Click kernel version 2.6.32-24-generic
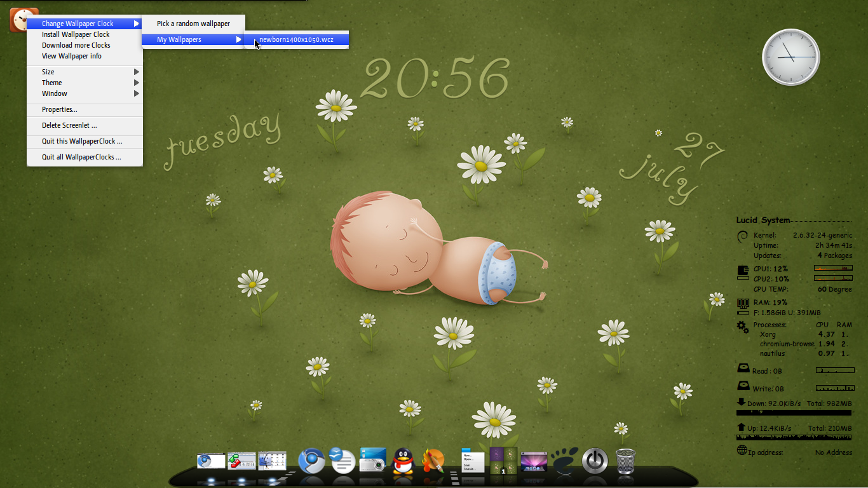868x488 pixels. point(822,235)
